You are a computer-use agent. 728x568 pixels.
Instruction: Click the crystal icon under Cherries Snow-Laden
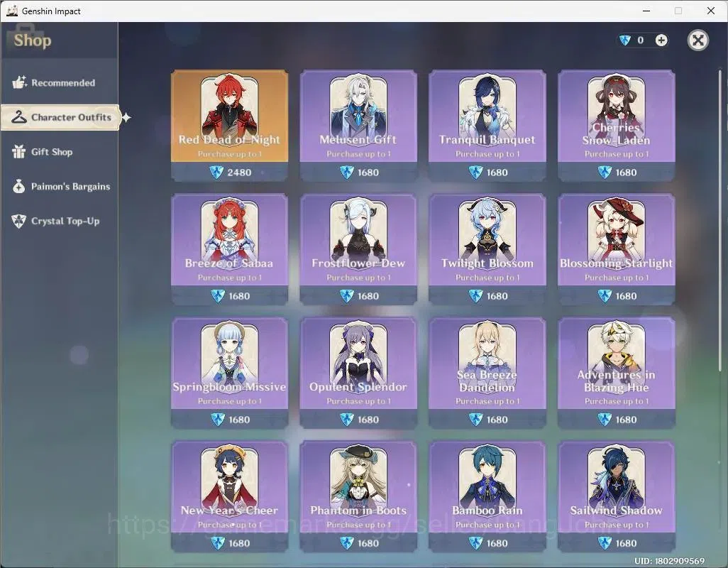[x=605, y=173]
